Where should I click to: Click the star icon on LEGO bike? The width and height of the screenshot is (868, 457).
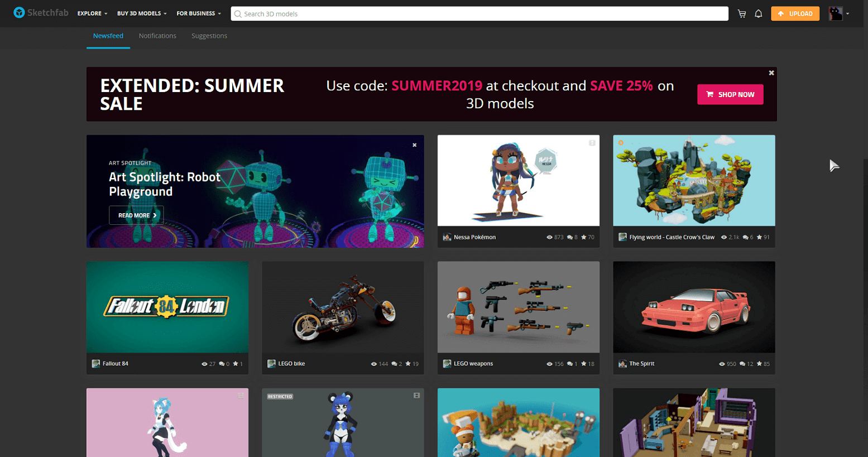[x=409, y=364]
